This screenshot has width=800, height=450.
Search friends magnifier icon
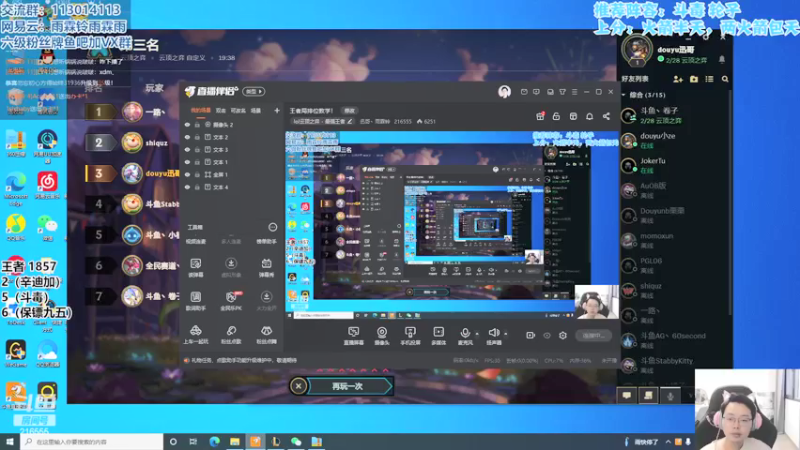(725, 79)
